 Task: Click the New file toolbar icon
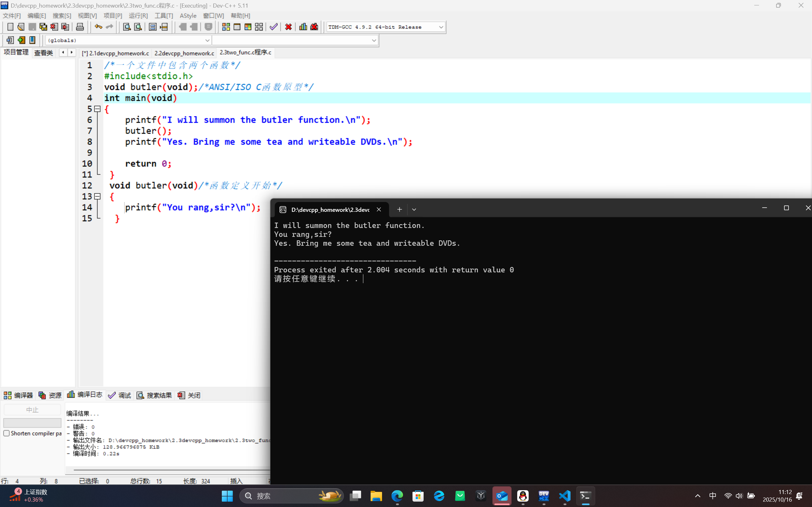[x=10, y=27]
